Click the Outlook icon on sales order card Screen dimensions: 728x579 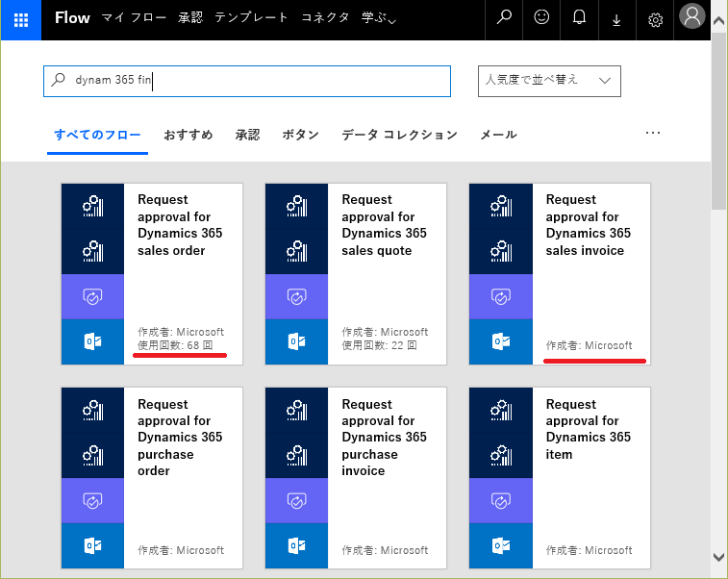click(x=93, y=341)
